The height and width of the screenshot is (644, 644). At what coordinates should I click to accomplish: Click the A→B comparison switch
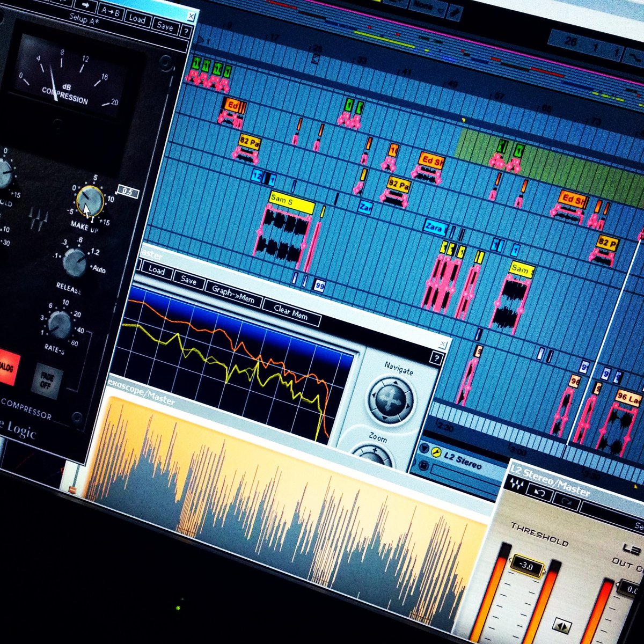click(x=111, y=12)
